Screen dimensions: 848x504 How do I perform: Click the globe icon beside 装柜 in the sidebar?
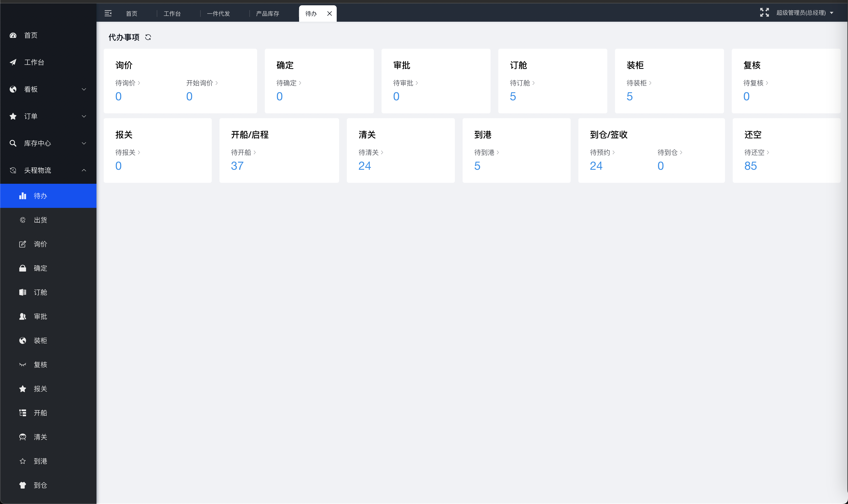tap(22, 341)
